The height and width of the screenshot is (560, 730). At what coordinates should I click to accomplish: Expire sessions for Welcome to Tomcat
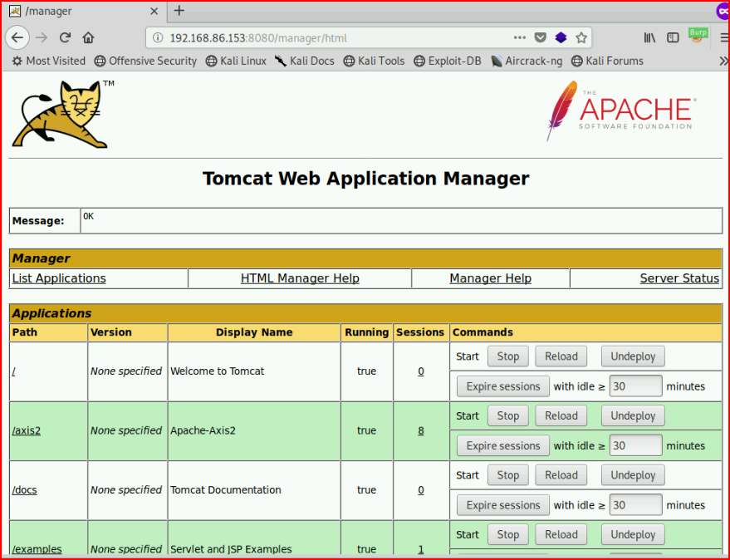(x=503, y=386)
